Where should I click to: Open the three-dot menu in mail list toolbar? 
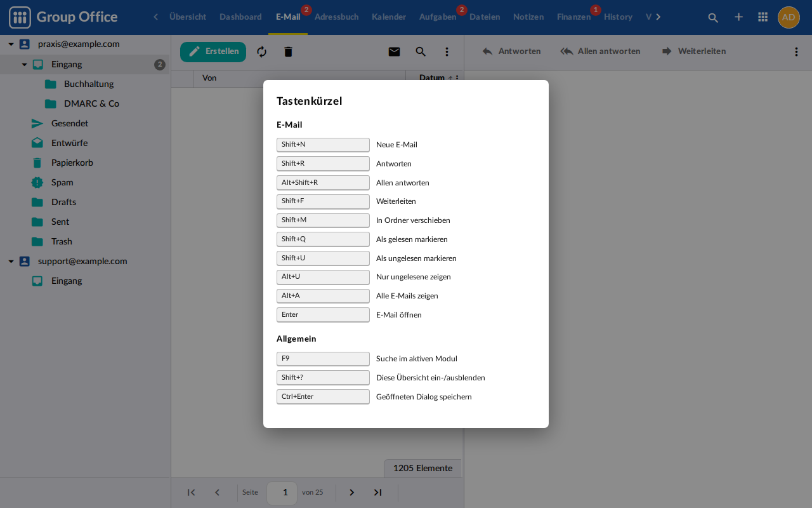(x=447, y=51)
